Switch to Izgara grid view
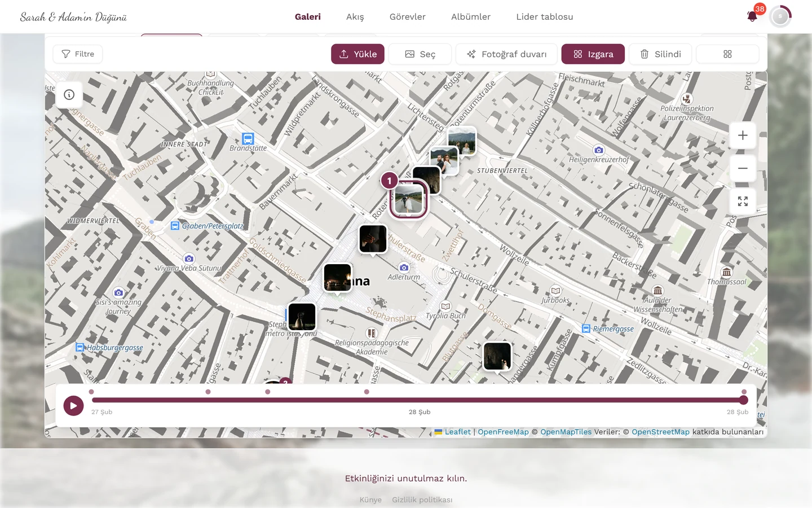812x508 pixels. (593, 54)
